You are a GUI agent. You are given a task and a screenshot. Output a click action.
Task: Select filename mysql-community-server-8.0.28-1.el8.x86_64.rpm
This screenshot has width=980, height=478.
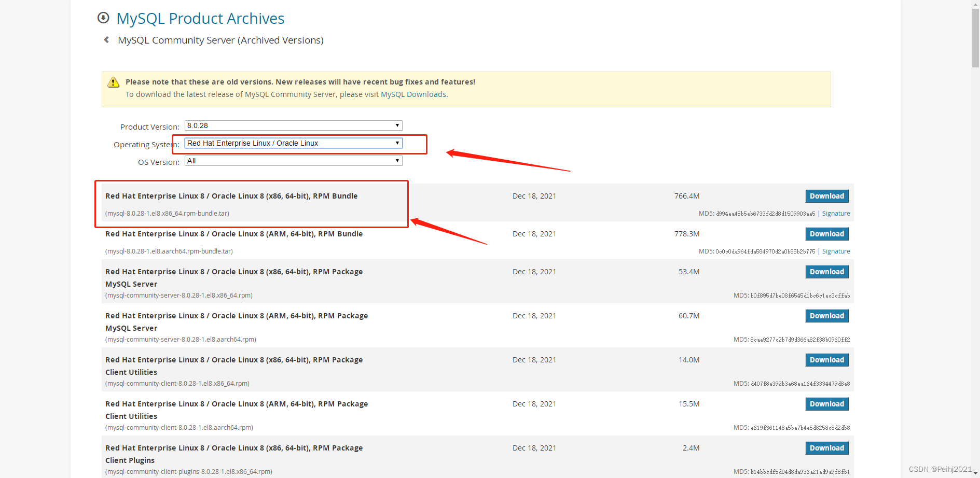(179, 296)
